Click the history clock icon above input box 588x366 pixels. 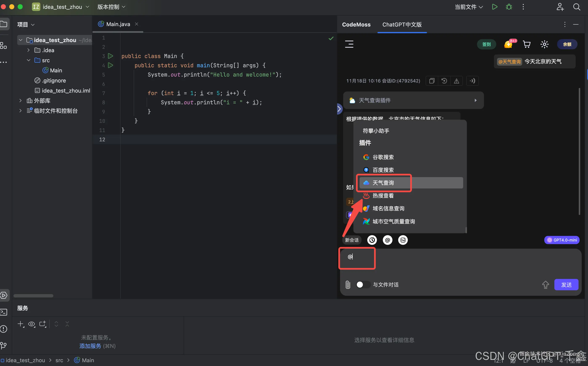click(372, 240)
